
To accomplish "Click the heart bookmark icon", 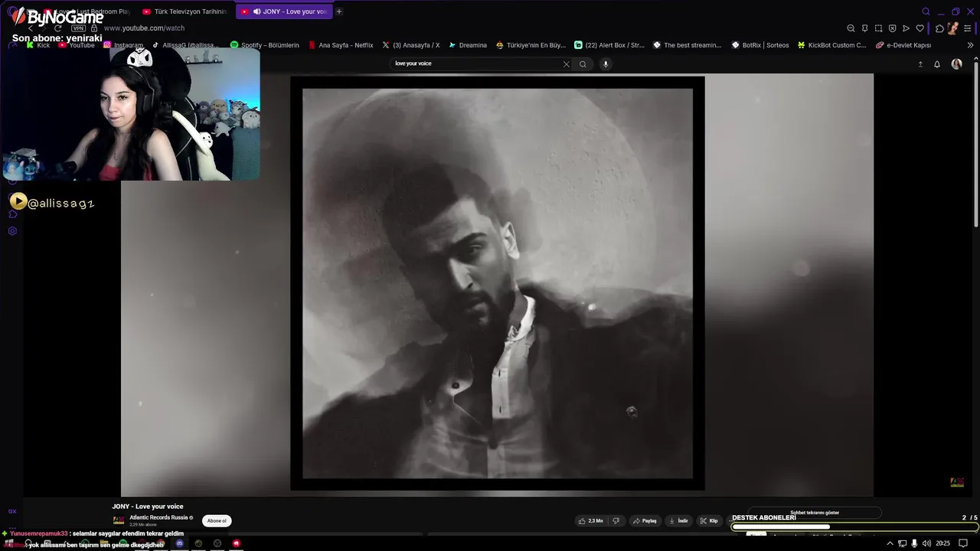I will (920, 28).
